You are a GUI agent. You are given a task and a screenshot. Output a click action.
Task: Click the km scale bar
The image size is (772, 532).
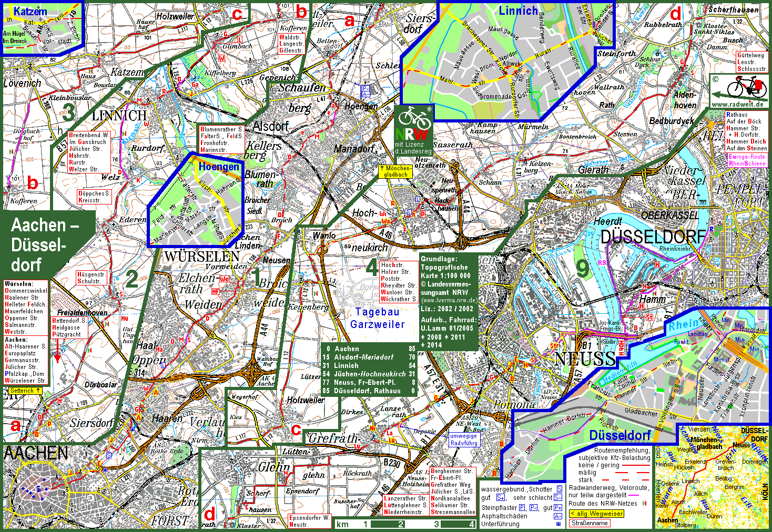tap(406, 524)
